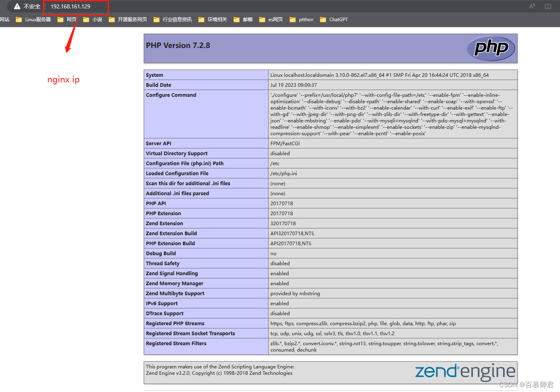Click the Zend Engine v3.2.0 copyright text
Screen dimensions: 560x392
tap(219, 373)
